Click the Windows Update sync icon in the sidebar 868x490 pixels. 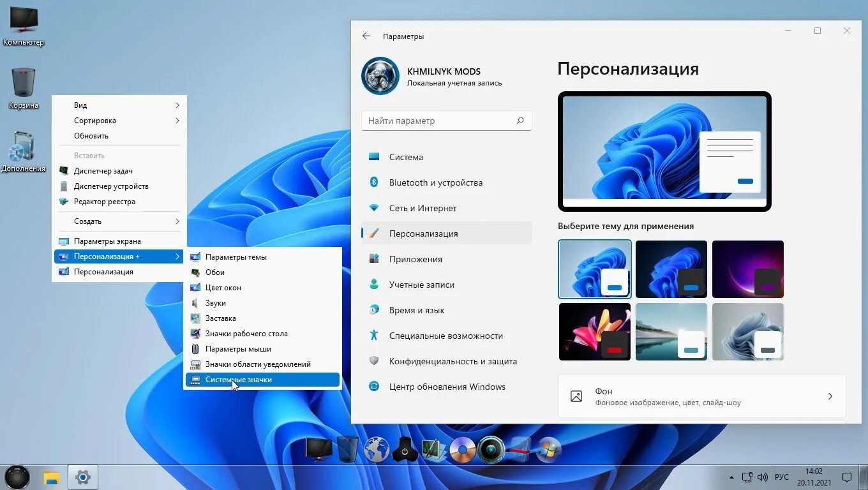375,387
